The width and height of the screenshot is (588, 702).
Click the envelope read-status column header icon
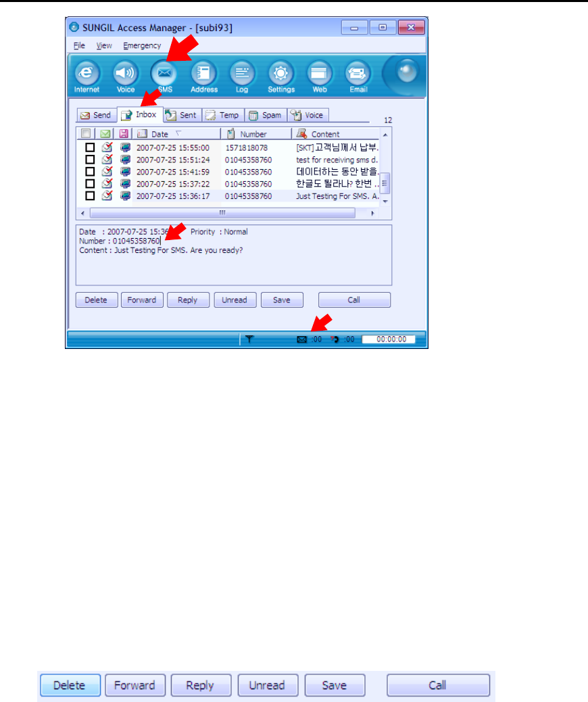[x=105, y=134]
